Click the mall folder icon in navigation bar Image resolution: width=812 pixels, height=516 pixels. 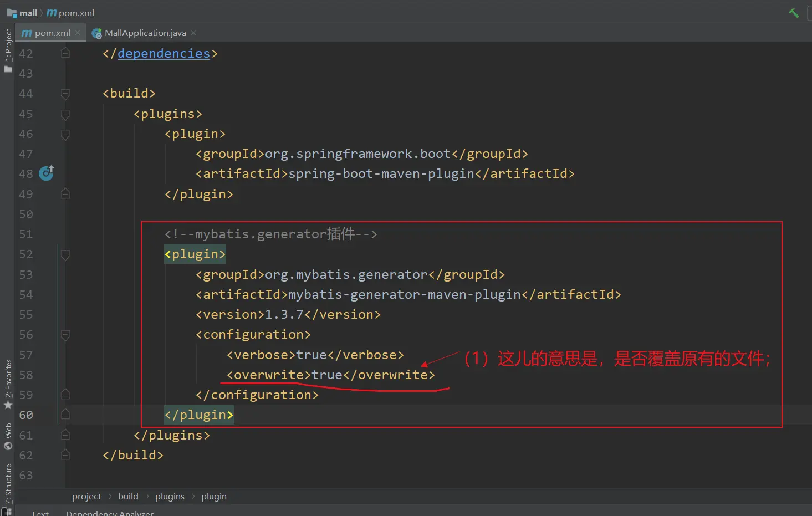click(x=12, y=13)
